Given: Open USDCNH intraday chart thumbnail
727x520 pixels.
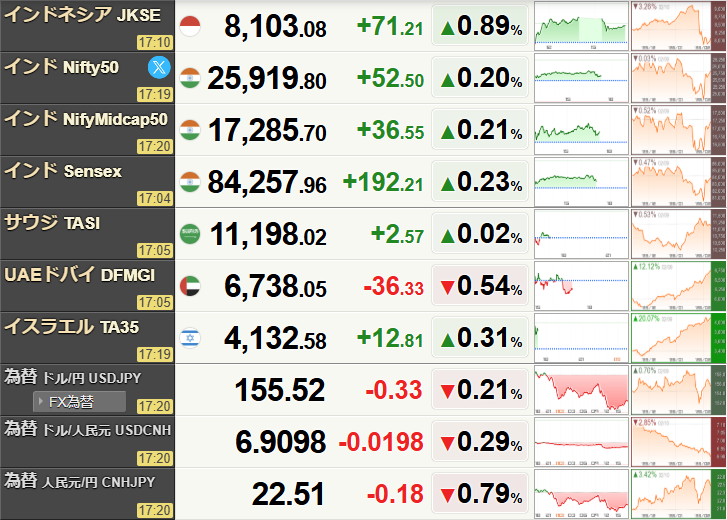Looking at the screenshot, I should click(581, 442).
